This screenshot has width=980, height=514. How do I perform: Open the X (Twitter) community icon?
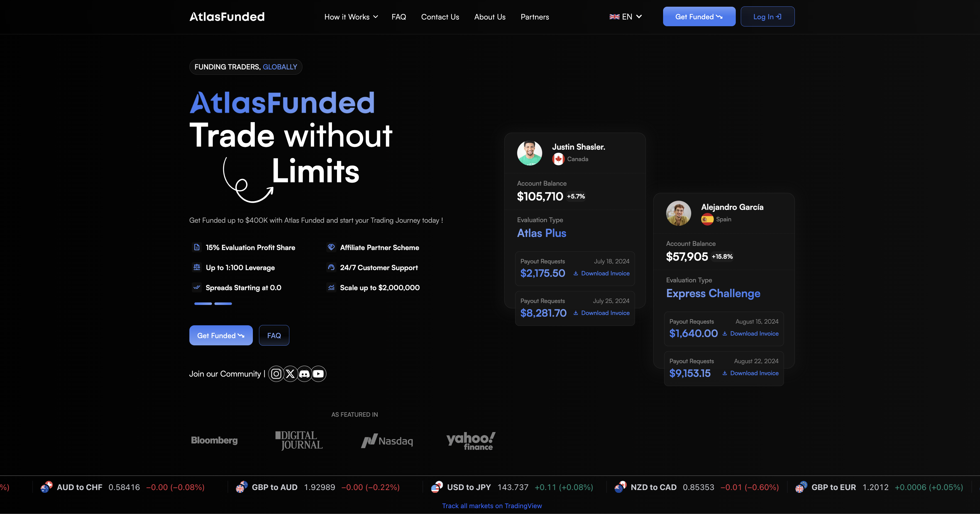click(290, 374)
